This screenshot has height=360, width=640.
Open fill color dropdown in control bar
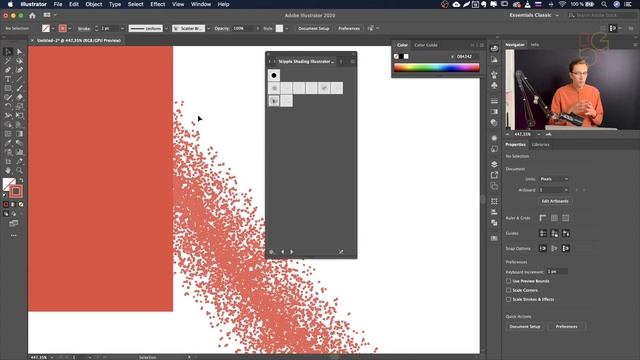point(53,29)
